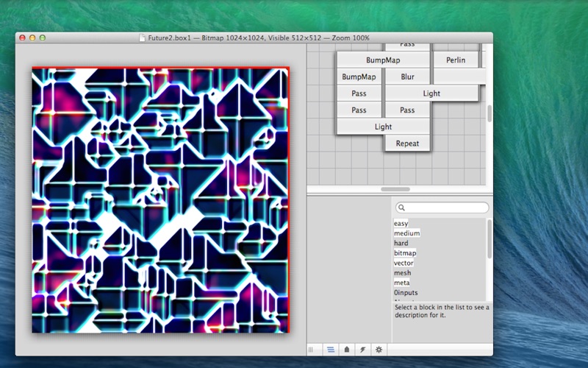Open the gear settings icon in bottom toolbar
Image resolution: width=588 pixels, height=368 pixels.
pyautogui.click(x=379, y=350)
